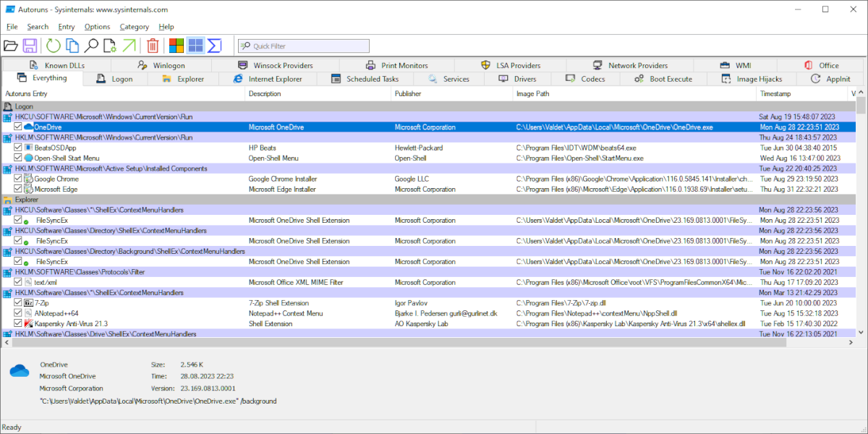This screenshot has width=868, height=434.
Task: Switch to the Logon tab
Action: pyautogui.click(x=115, y=79)
